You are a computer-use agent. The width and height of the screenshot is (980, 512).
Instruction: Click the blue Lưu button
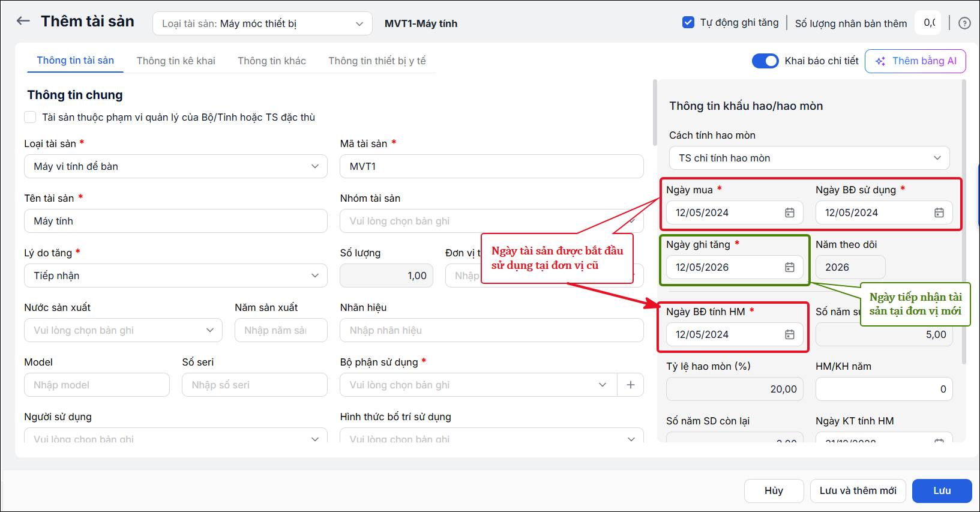942,490
